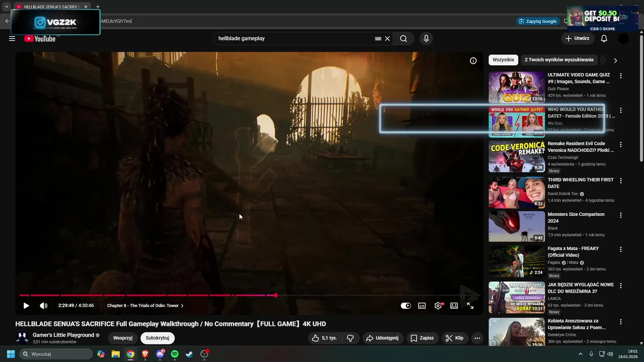
Task: Expand the Chapter 8 - The Trials of Odin: Tower chapter list
Action: click(145, 306)
